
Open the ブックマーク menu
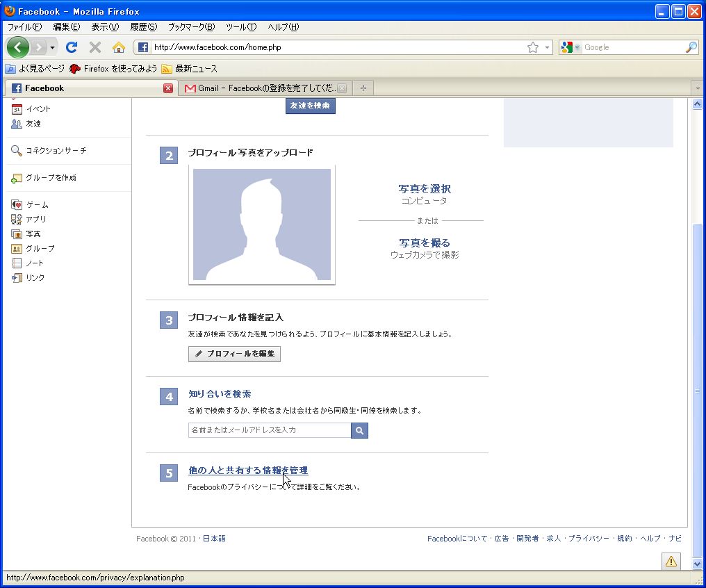coord(191,27)
